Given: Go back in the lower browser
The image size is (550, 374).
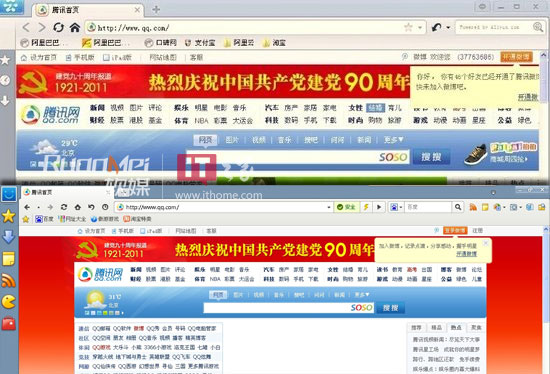Looking at the screenshot, I should (x=27, y=207).
